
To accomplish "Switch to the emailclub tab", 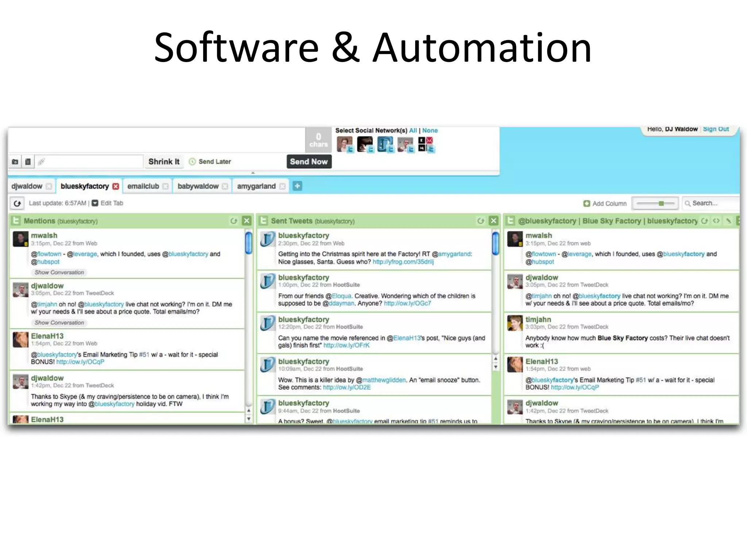I will (143, 186).
